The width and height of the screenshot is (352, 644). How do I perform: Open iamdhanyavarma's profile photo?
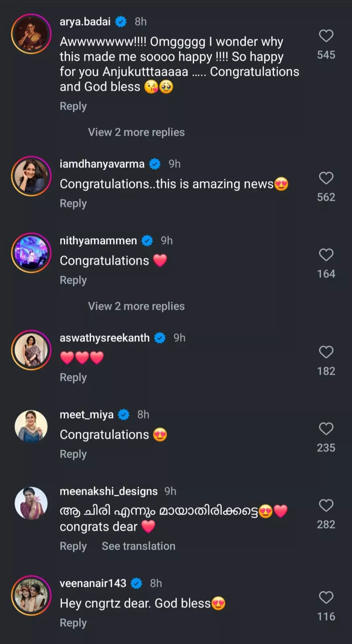[31, 176]
